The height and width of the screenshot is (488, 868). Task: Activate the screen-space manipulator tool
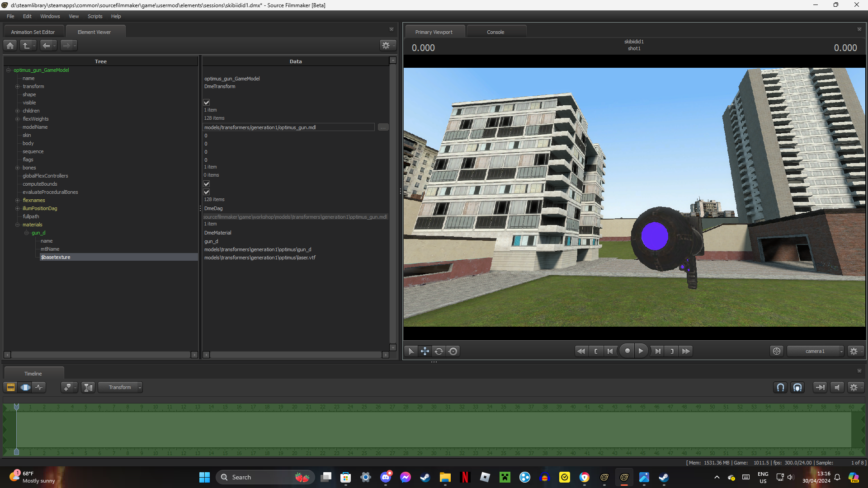(453, 351)
